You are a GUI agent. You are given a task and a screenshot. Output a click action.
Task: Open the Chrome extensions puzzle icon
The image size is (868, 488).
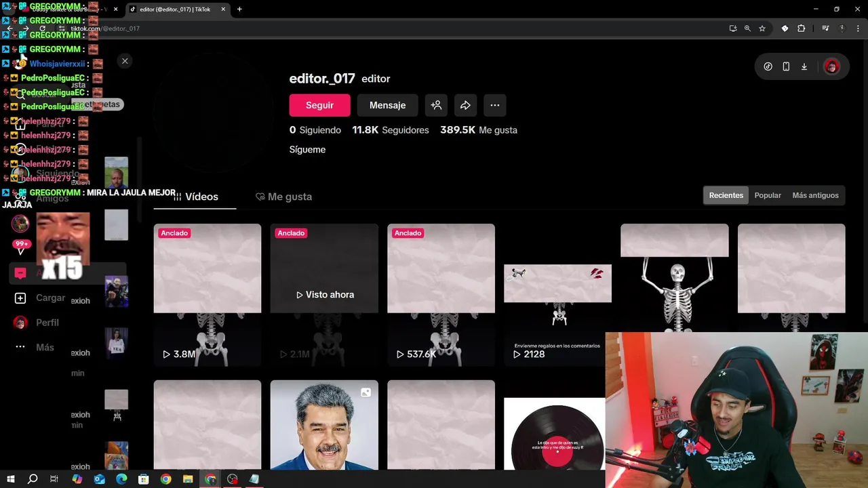(x=802, y=28)
